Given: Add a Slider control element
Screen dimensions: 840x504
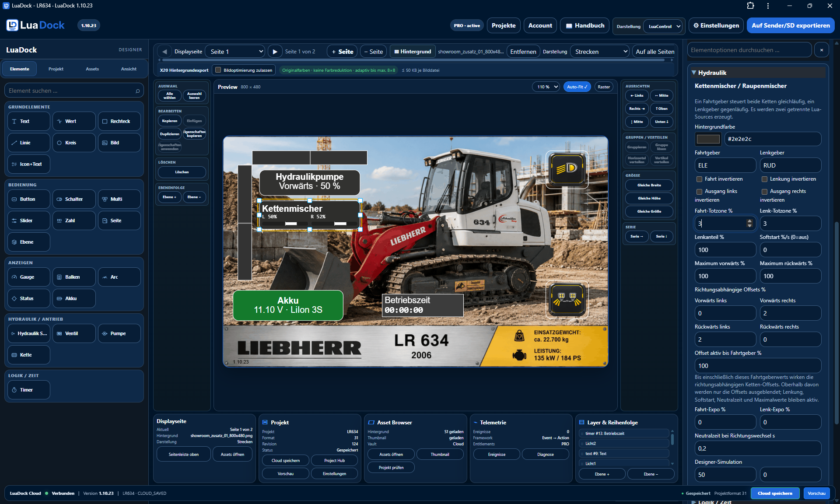Looking at the screenshot, I should [x=29, y=220].
